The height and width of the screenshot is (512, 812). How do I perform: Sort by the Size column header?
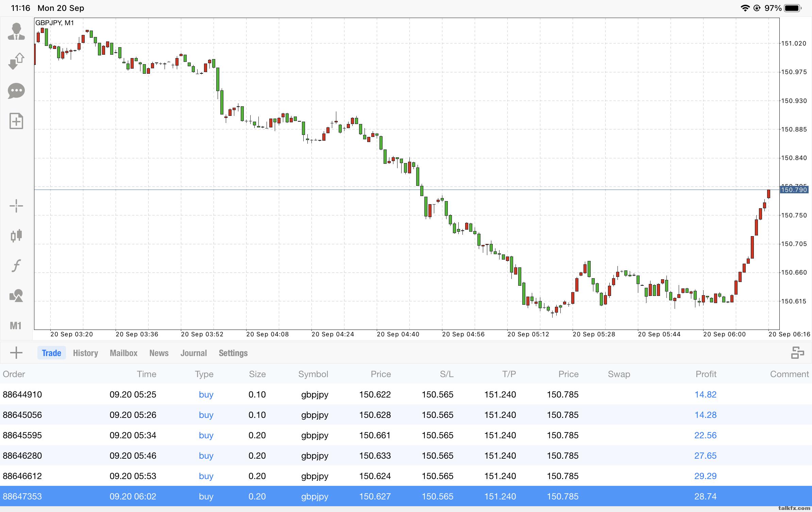tap(257, 374)
